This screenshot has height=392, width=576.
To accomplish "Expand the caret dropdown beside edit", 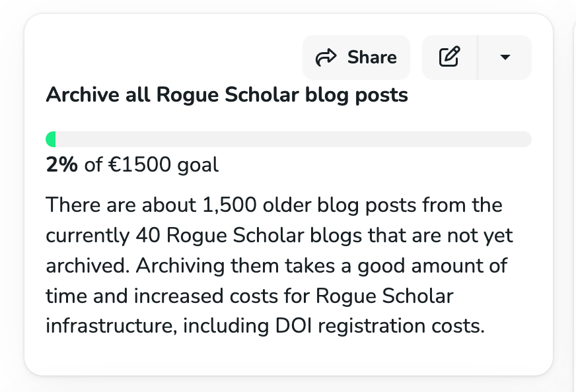I will (505, 57).
